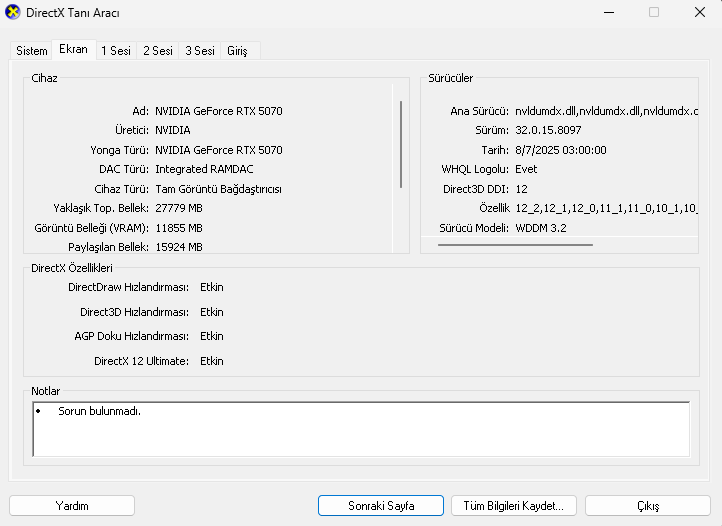The image size is (722, 526).
Task: Close the DirectX Tanı Aracı window
Action: [699, 12]
